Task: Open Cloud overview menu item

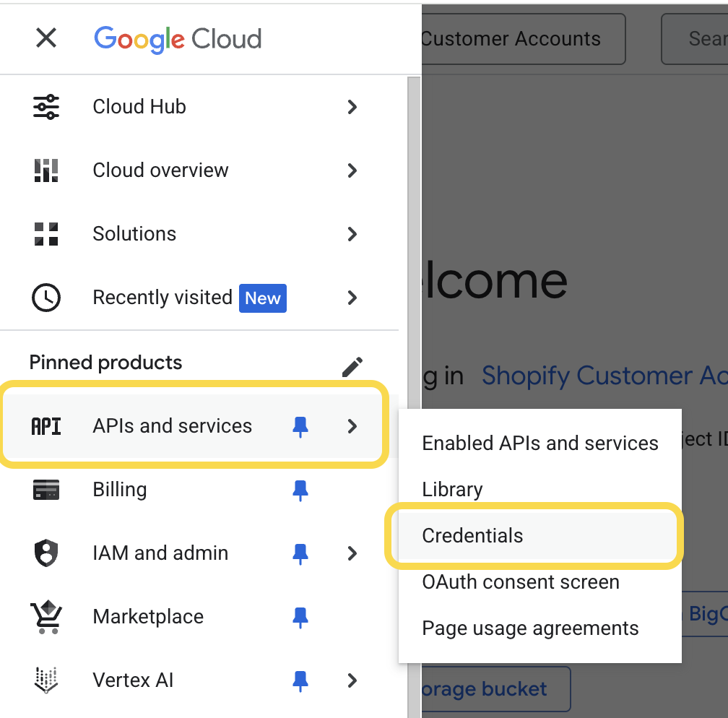Action: (199, 170)
